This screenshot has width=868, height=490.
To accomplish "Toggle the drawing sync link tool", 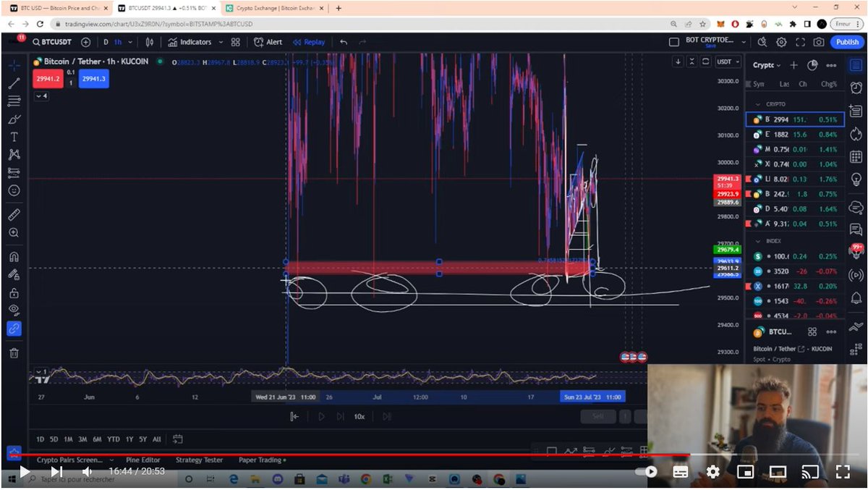I will click(14, 329).
